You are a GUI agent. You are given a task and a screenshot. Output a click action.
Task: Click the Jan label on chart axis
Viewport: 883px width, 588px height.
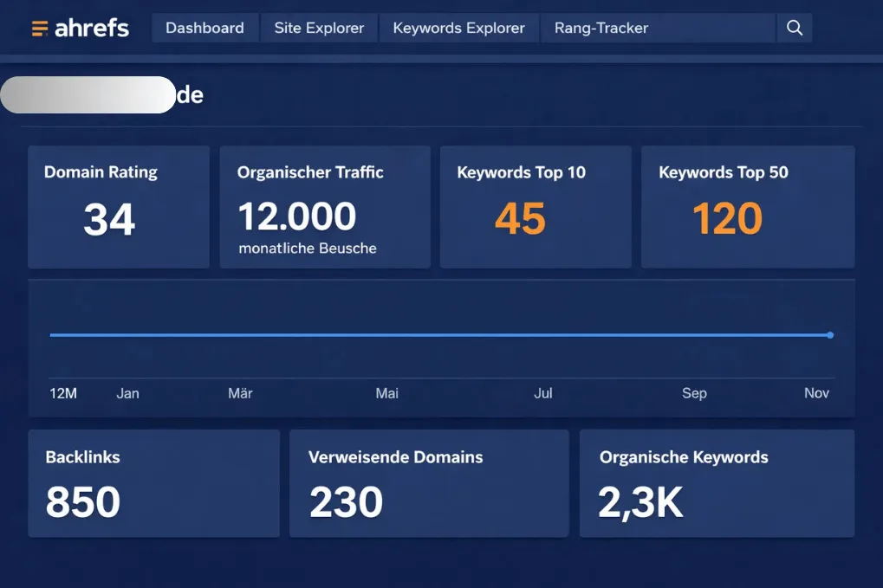click(x=127, y=393)
